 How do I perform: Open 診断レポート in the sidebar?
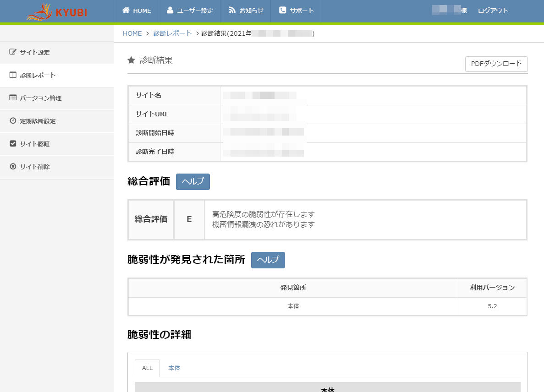click(x=38, y=75)
